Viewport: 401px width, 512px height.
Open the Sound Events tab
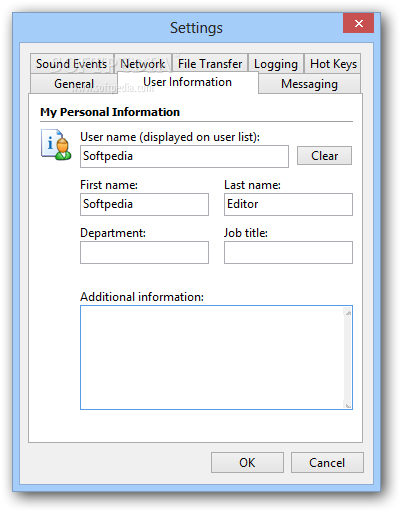pos(72,64)
